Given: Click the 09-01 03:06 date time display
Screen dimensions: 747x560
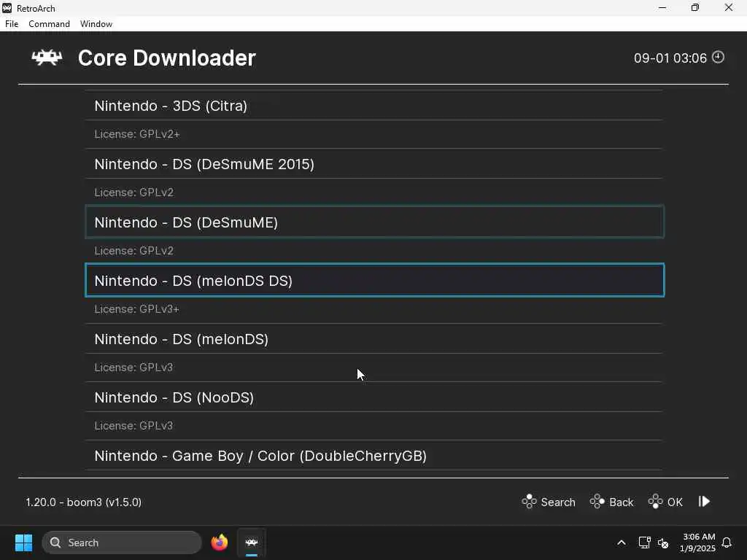Looking at the screenshot, I should [670, 58].
